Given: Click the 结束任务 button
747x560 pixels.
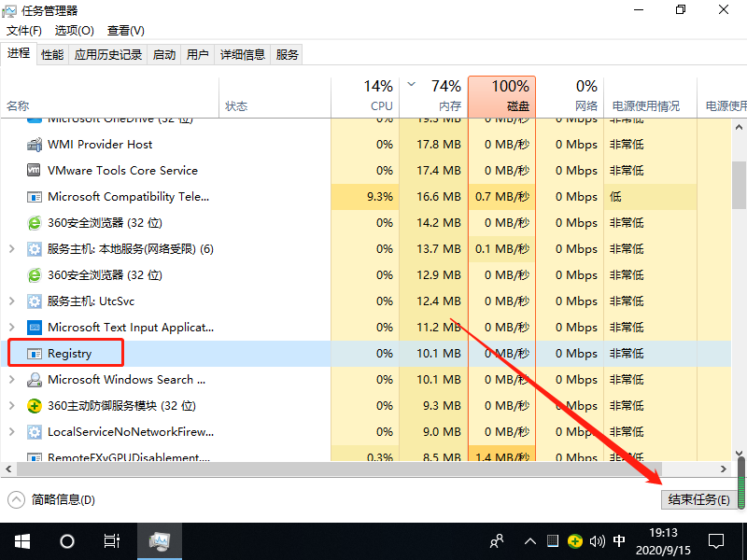Looking at the screenshot, I should 698,498.
